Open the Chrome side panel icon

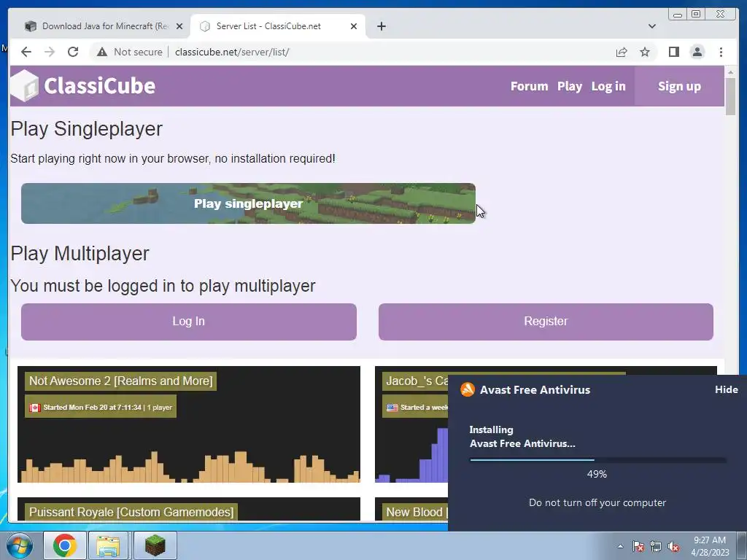[x=673, y=52]
